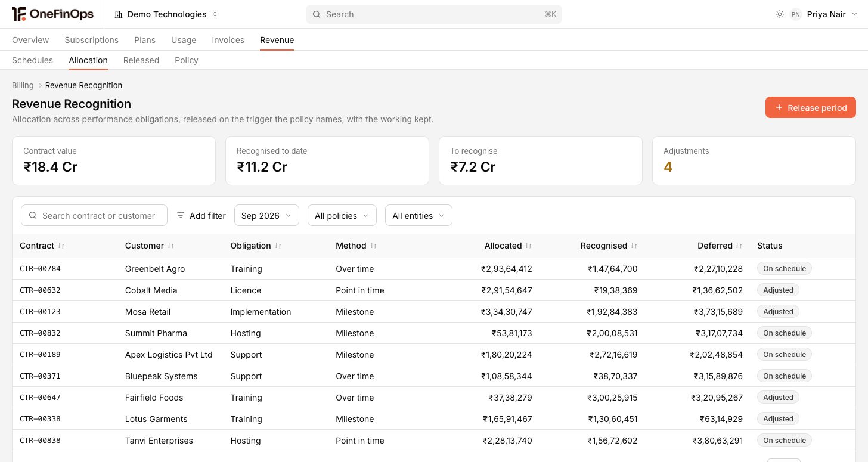Screen dimensions: 868x462
Task: Open the Sep 2026 period dropdown
Action: pyautogui.click(x=266, y=216)
